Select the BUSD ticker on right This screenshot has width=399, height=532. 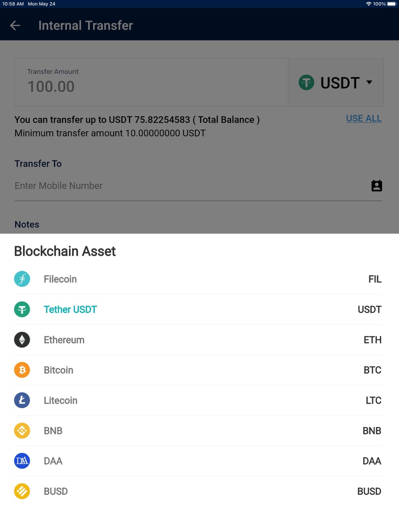pyautogui.click(x=369, y=491)
